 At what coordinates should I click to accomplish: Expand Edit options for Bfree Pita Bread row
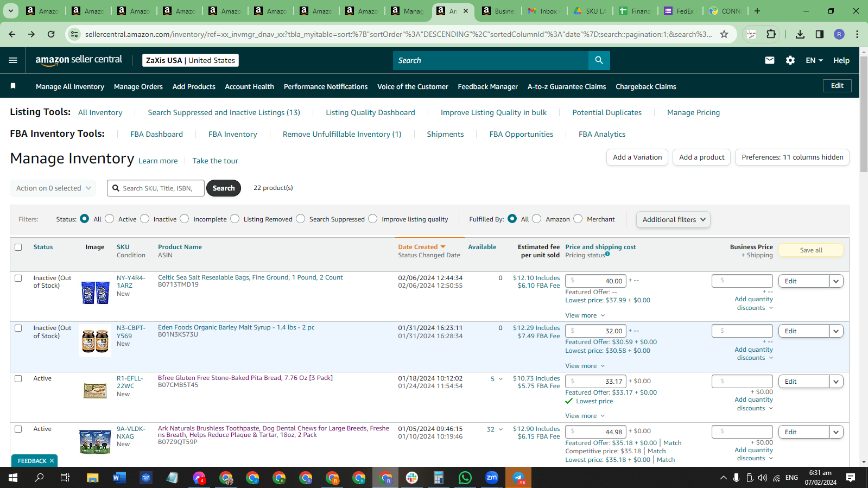836,382
